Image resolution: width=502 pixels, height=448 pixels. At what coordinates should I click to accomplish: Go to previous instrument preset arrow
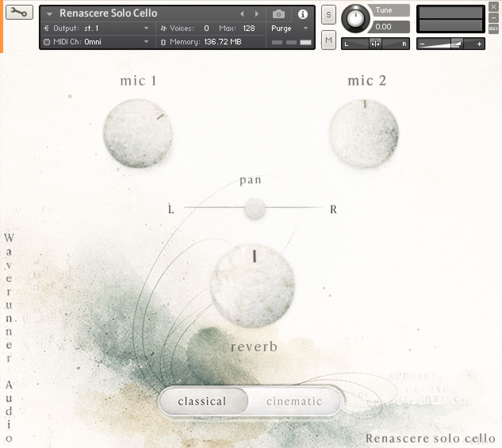(x=242, y=14)
